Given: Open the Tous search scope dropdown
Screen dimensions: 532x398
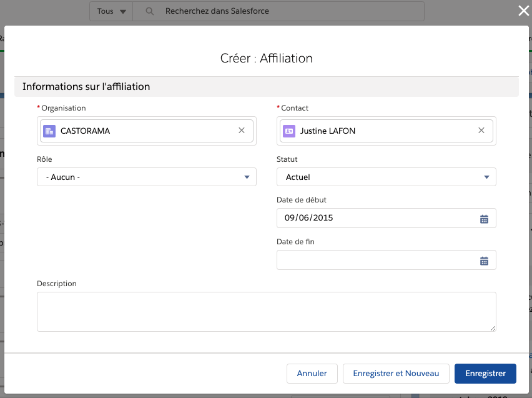Looking at the screenshot, I should coord(111,11).
